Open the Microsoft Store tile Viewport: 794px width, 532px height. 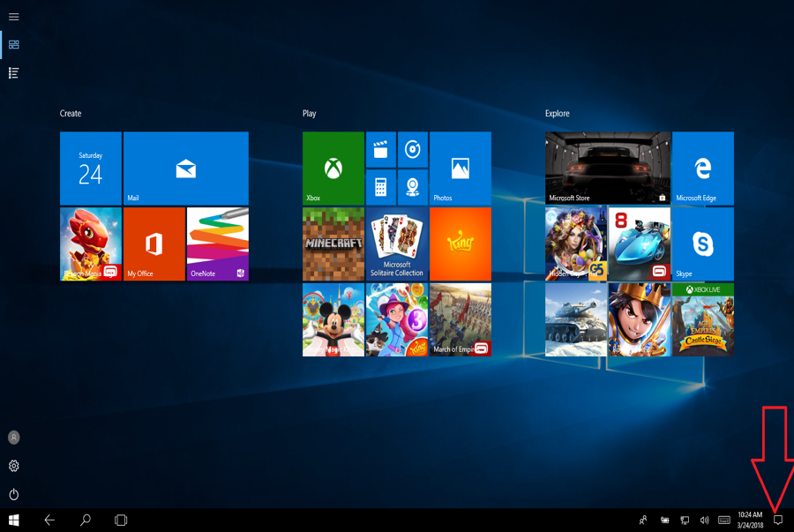[608, 168]
